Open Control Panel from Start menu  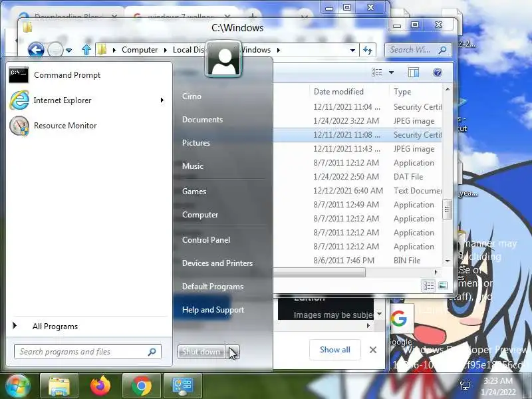tap(206, 240)
